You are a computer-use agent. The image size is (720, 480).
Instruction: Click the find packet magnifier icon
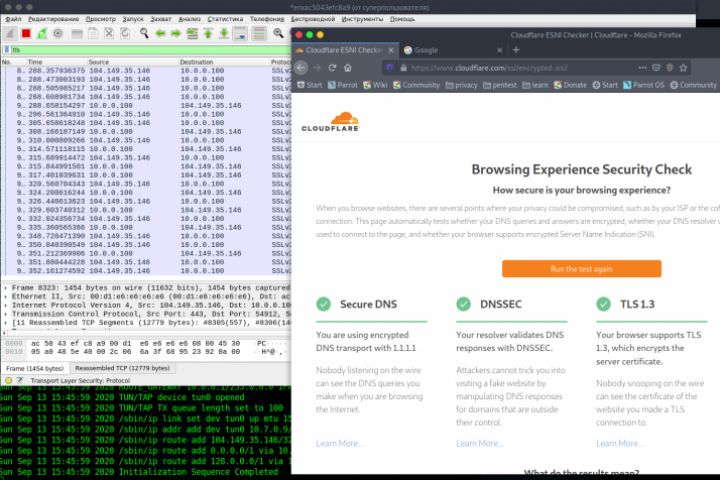pos(144,34)
